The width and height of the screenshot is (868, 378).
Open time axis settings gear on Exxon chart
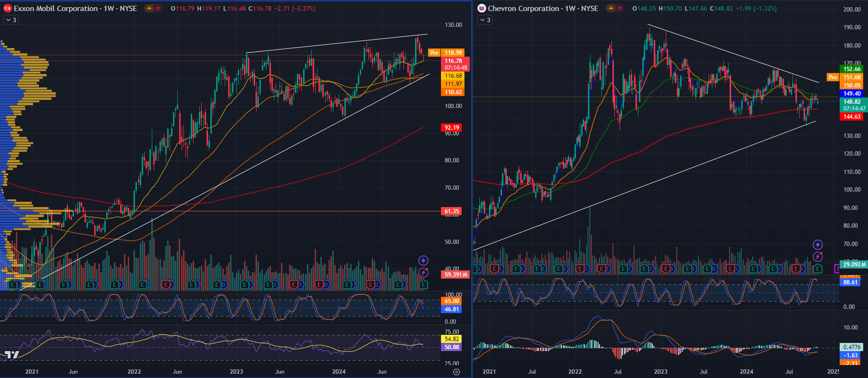click(456, 372)
